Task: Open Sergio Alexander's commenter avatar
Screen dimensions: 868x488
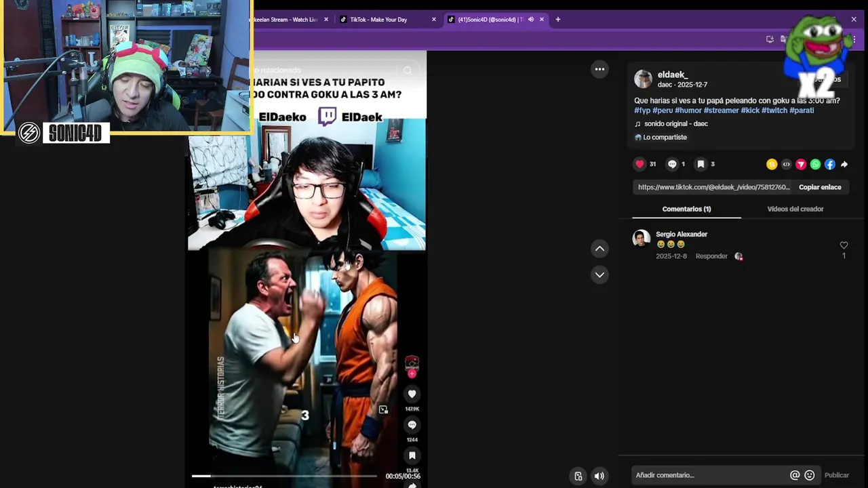Action: pyautogui.click(x=641, y=238)
